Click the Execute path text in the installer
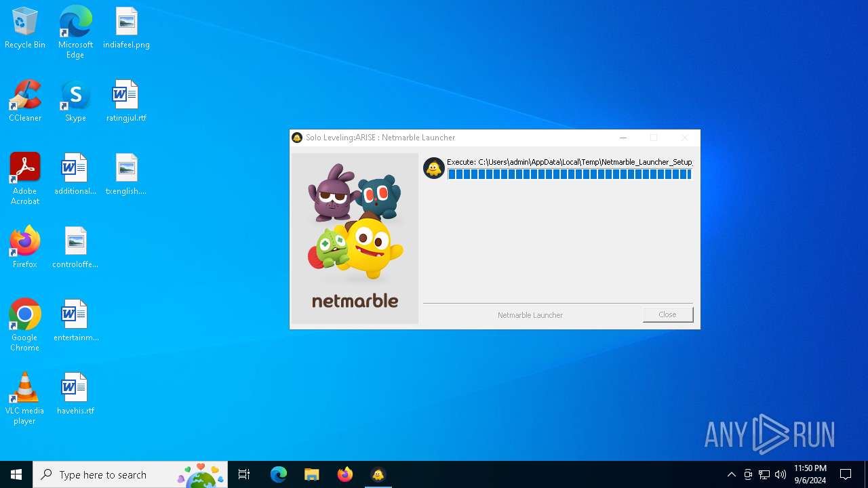868x488 pixels. [x=570, y=162]
